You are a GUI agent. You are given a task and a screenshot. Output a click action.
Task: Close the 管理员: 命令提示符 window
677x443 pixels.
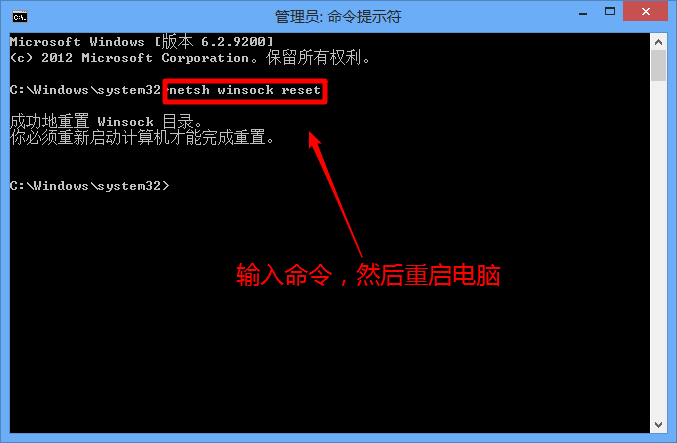[645, 12]
